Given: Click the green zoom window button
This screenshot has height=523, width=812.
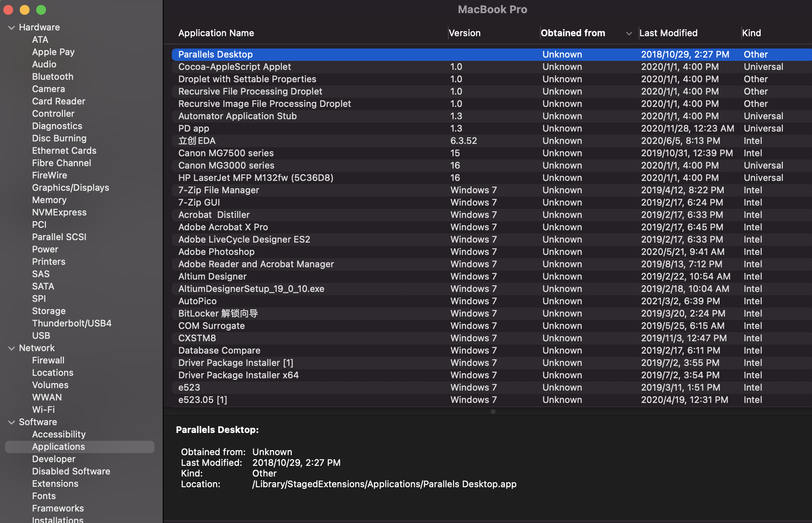Looking at the screenshot, I should point(41,10).
